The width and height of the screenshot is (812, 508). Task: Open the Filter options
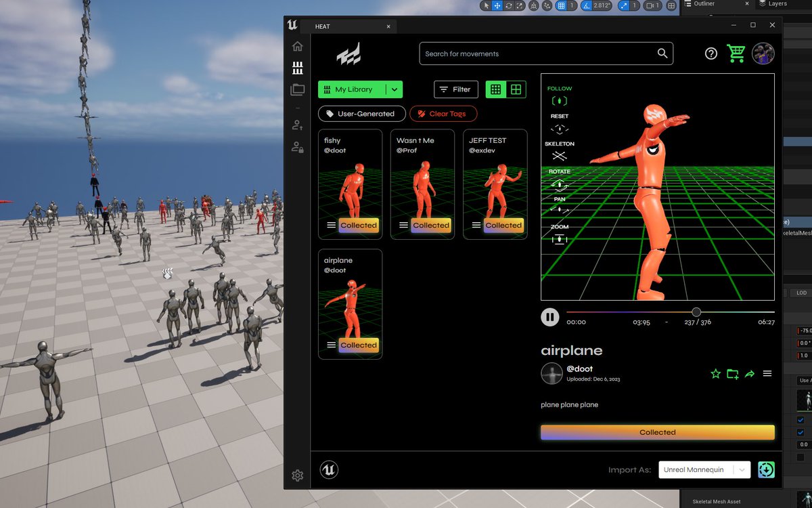coord(455,89)
